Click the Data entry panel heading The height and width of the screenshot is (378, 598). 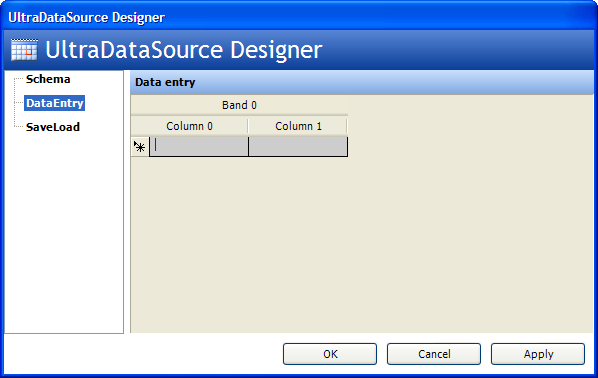pyautogui.click(x=165, y=82)
